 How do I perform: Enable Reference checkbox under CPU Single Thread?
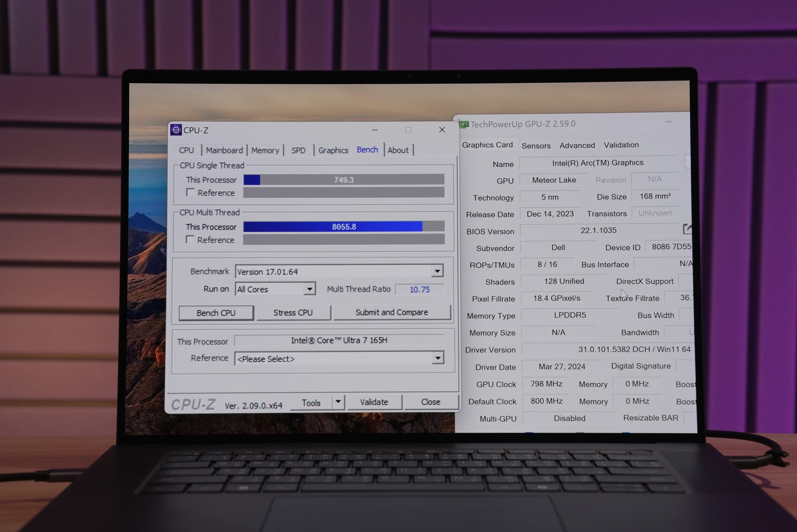(x=190, y=192)
